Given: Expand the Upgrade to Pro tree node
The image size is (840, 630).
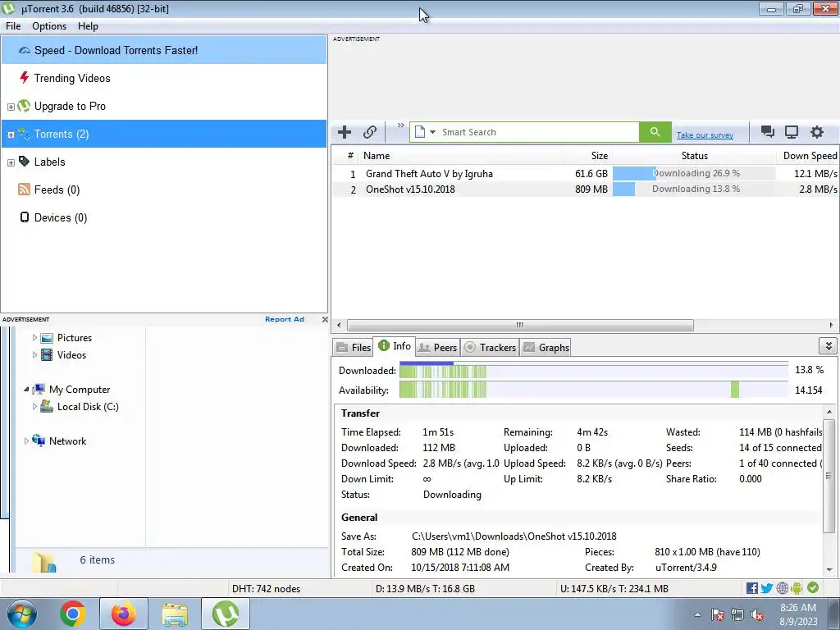Looking at the screenshot, I should coord(11,107).
